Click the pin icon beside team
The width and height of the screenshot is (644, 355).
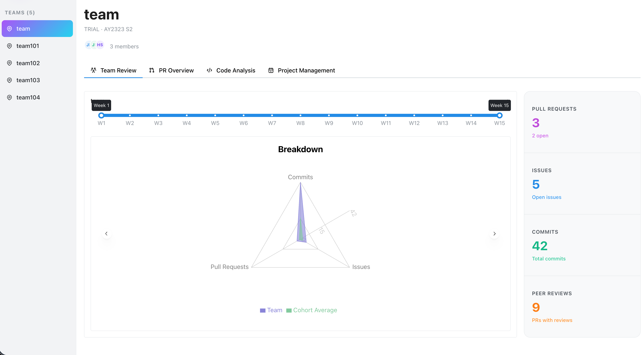click(9, 28)
